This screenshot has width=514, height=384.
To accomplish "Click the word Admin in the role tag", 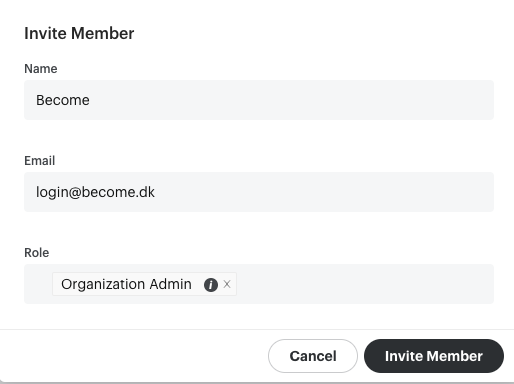I will pyautogui.click(x=170, y=284).
